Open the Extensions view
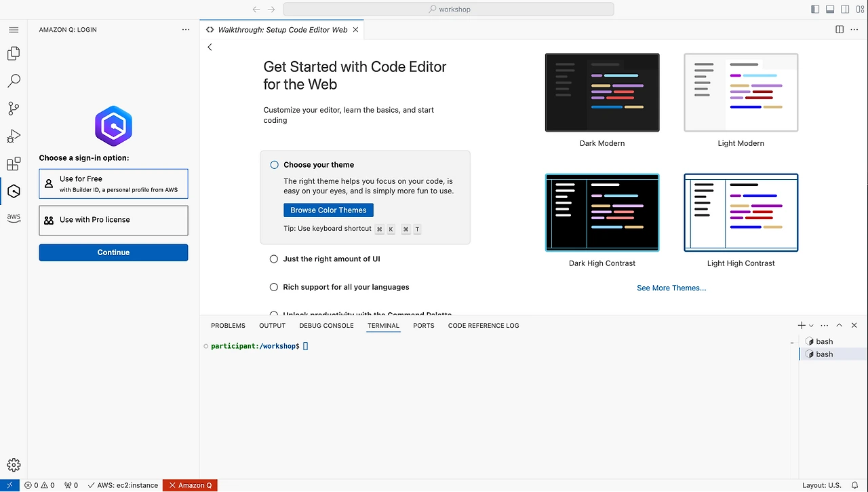The image size is (868, 492). click(14, 164)
